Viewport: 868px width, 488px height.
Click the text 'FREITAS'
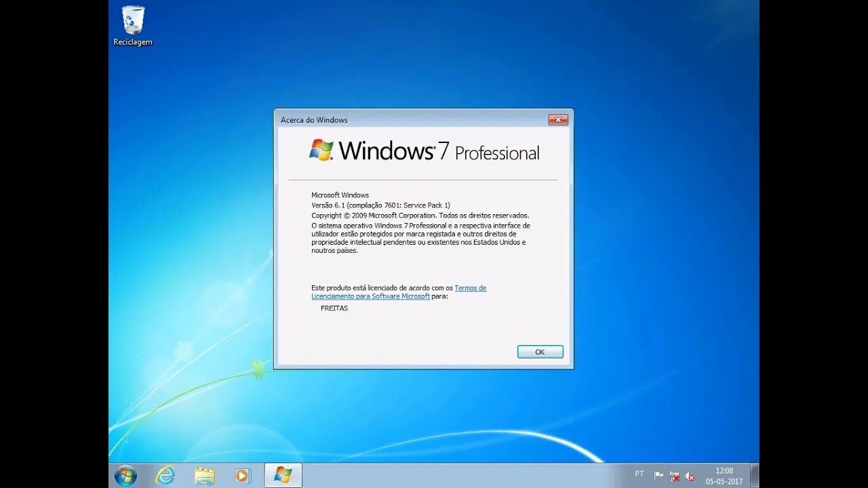334,308
